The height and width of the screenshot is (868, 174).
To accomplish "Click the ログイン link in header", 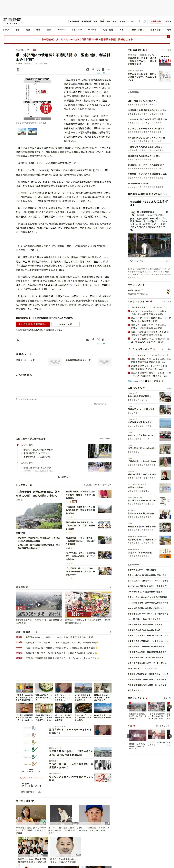I will click(167, 21).
